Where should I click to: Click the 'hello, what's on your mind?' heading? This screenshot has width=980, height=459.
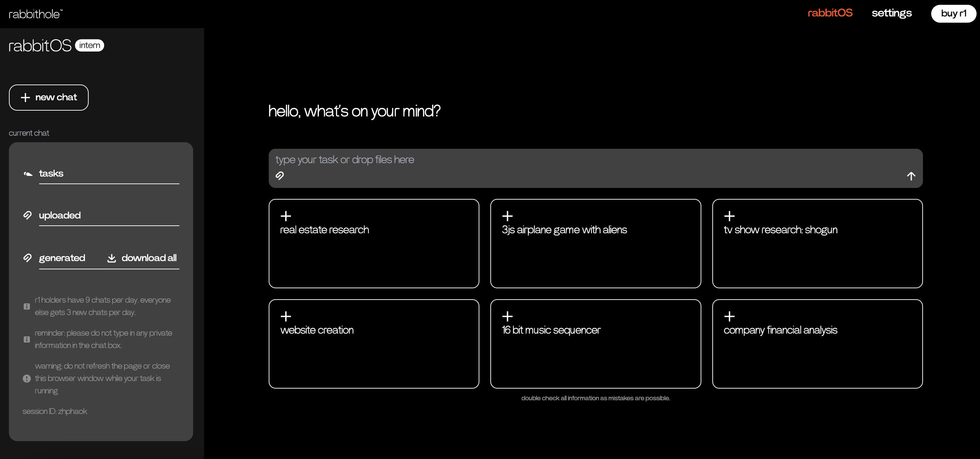coord(354,111)
